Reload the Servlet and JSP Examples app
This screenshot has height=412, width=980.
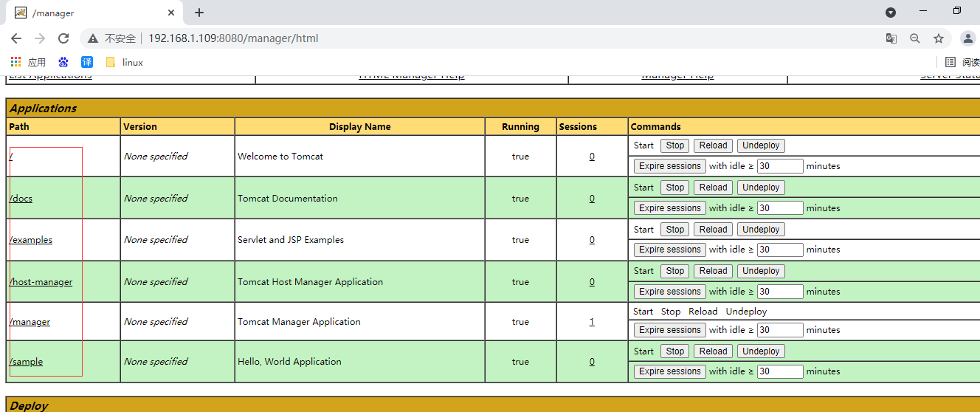tap(713, 230)
